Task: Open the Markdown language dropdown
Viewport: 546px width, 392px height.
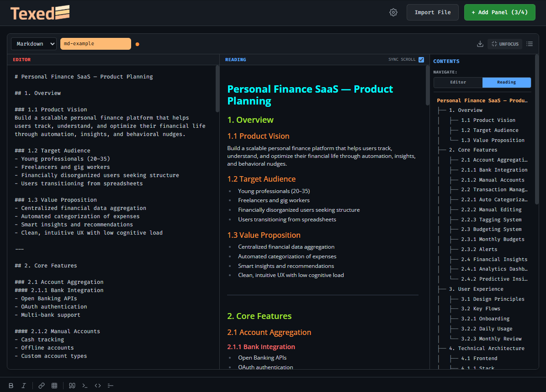Action: coord(34,44)
